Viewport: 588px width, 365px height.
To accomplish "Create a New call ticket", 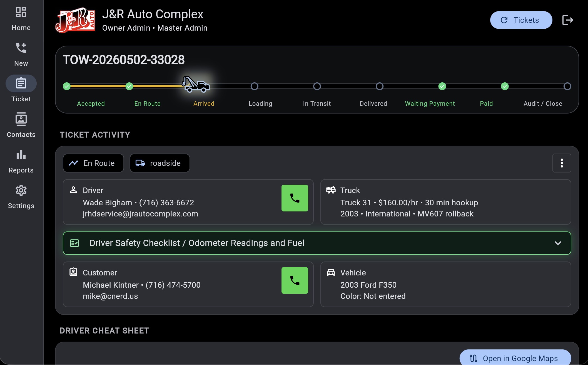I will click(21, 55).
